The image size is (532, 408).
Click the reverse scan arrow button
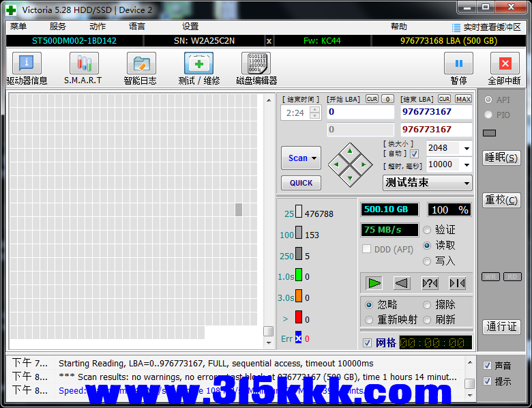pyautogui.click(x=402, y=282)
